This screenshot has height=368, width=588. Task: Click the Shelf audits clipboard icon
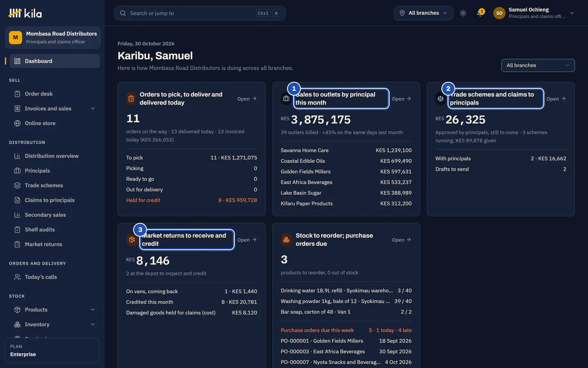(17, 230)
